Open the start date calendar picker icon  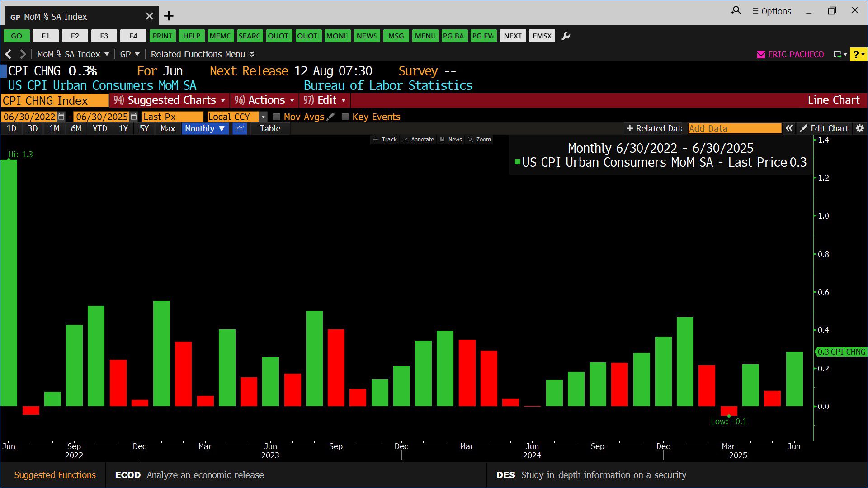pyautogui.click(x=61, y=117)
